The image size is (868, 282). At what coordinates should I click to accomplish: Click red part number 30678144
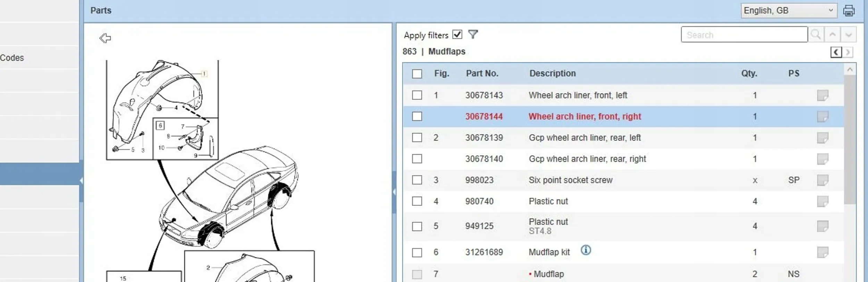tap(484, 116)
